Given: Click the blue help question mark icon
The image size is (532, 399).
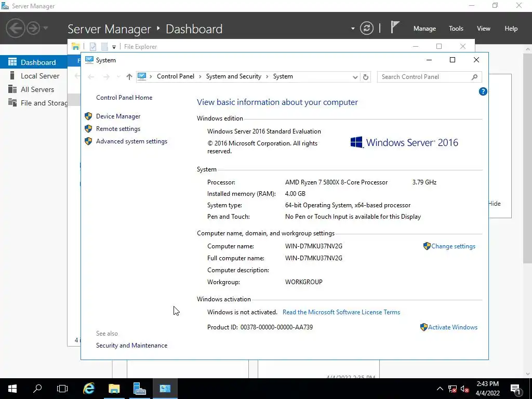Looking at the screenshot, I should [x=483, y=91].
